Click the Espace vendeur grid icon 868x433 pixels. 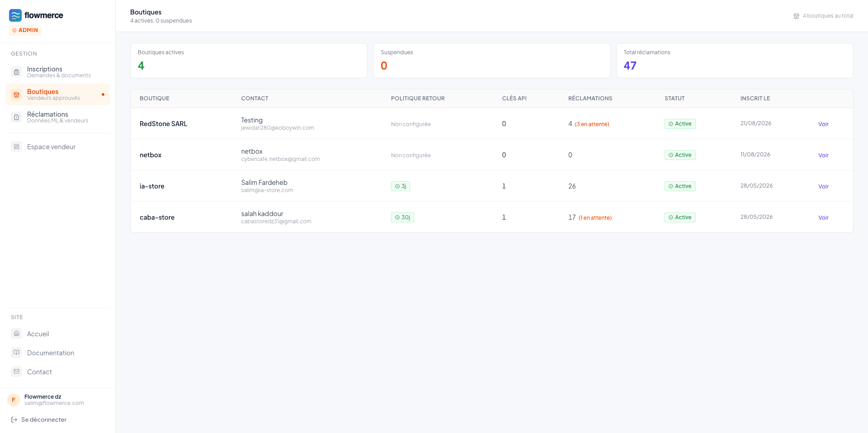pyautogui.click(x=16, y=146)
